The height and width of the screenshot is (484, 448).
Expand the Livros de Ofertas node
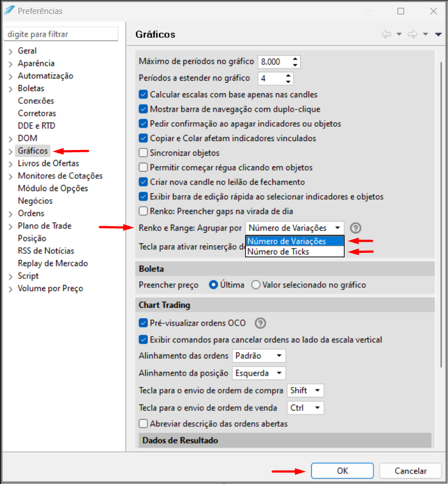[x=11, y=164]
